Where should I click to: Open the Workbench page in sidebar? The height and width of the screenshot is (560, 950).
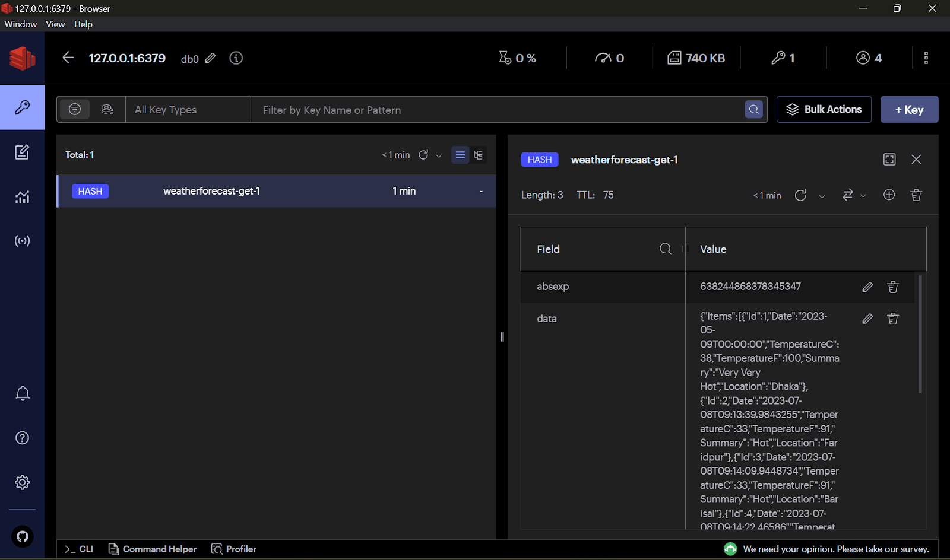click(22, 152)
